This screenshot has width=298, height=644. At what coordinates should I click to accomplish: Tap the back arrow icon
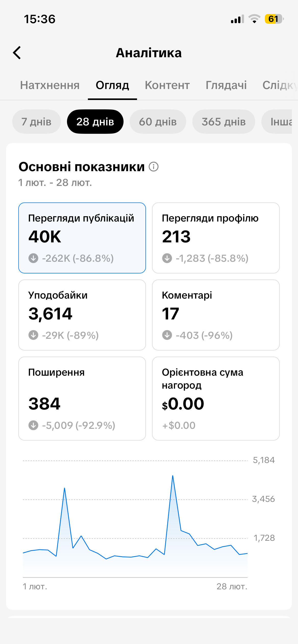click(17, 53)
